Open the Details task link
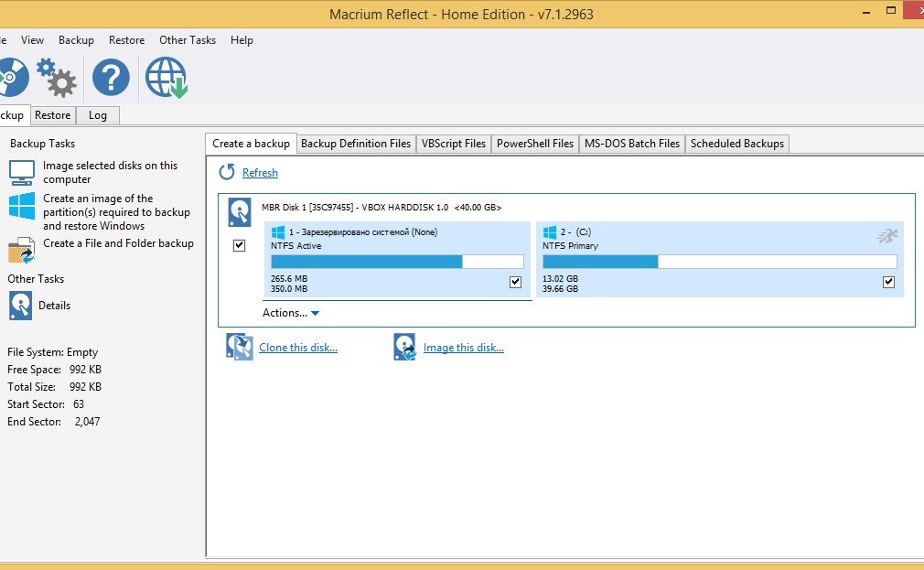924x570 pixels. (x=54, y=306)
